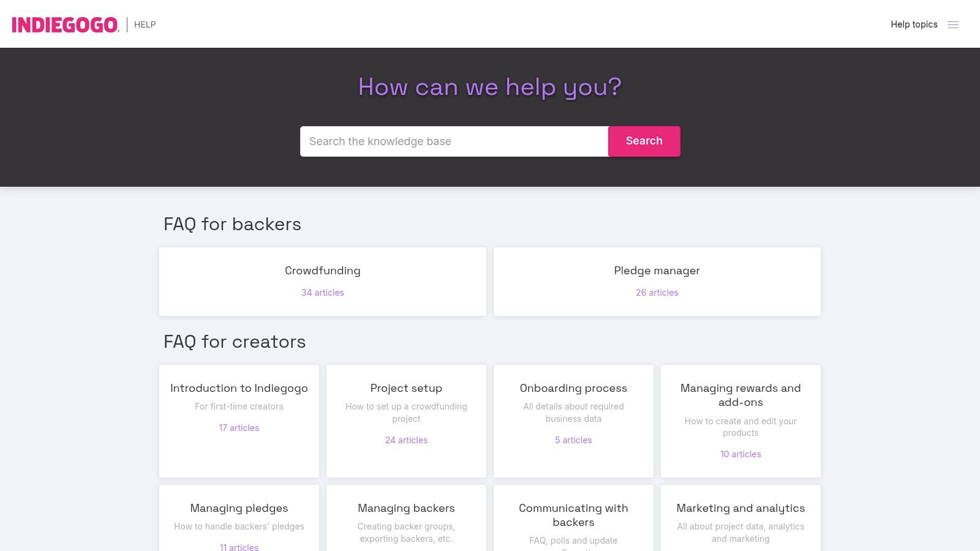Open the Managing pledges category
980x551 pixels.
(239, 508)
